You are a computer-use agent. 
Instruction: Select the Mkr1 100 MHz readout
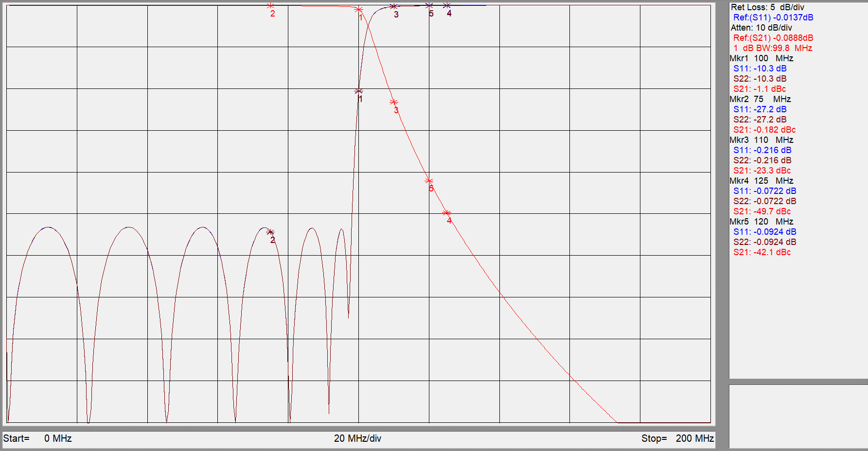pyautogui.click(x=762, y=58)
